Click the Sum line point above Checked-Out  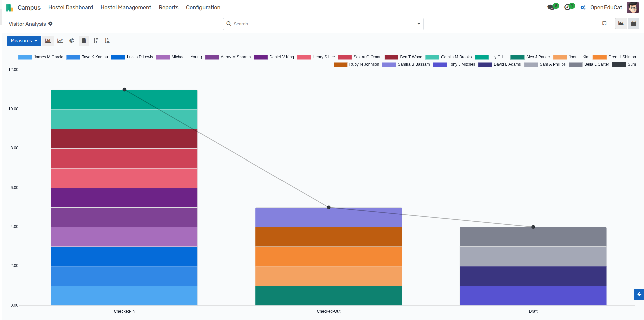pos(329,207)
